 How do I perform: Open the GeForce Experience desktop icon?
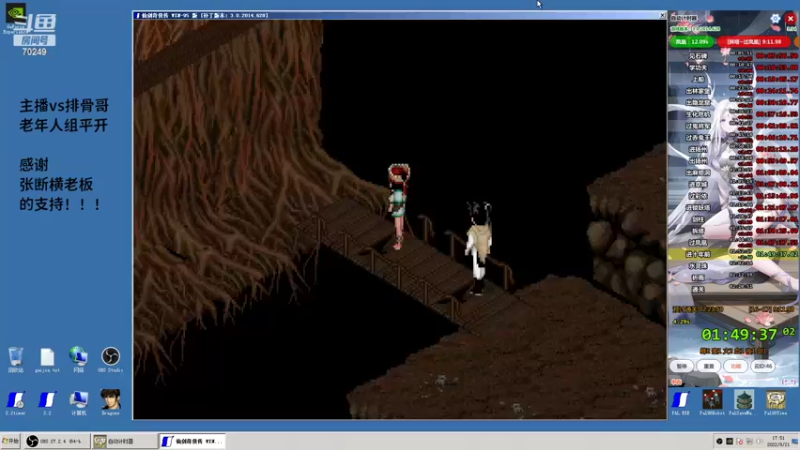click(x=15, y=18)
